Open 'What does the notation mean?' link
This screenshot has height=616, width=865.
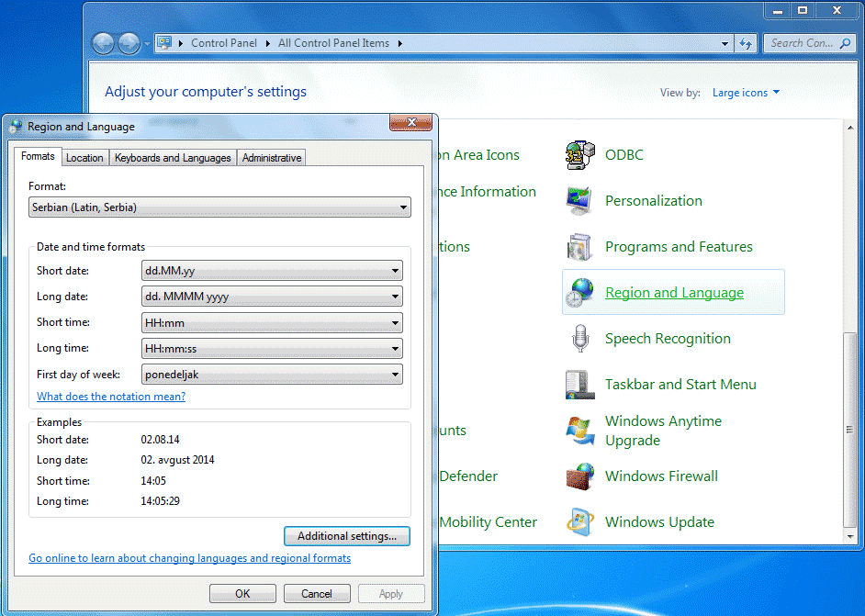tap(111, 397)
